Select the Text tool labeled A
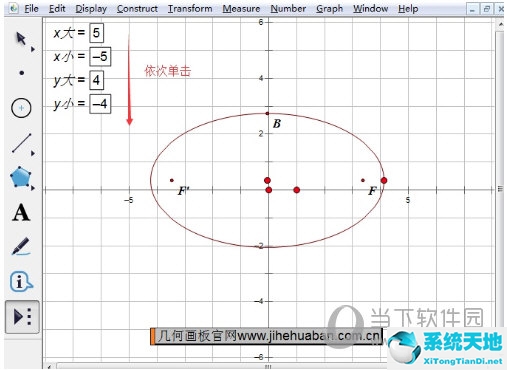The height and width of the screenshot is (370, 507). pos(21,213)
